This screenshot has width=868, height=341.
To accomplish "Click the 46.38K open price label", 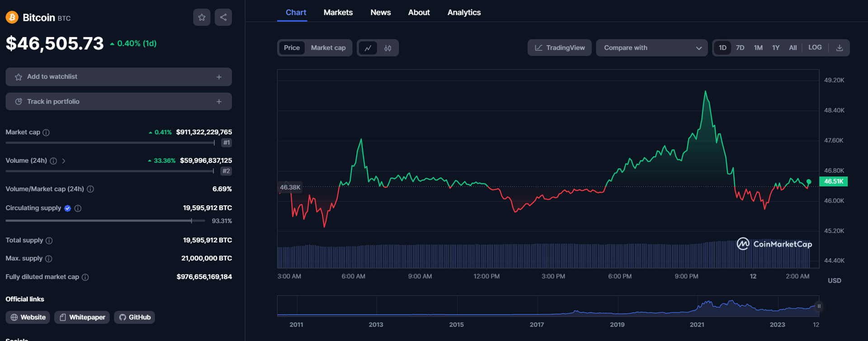I will 290,187.
